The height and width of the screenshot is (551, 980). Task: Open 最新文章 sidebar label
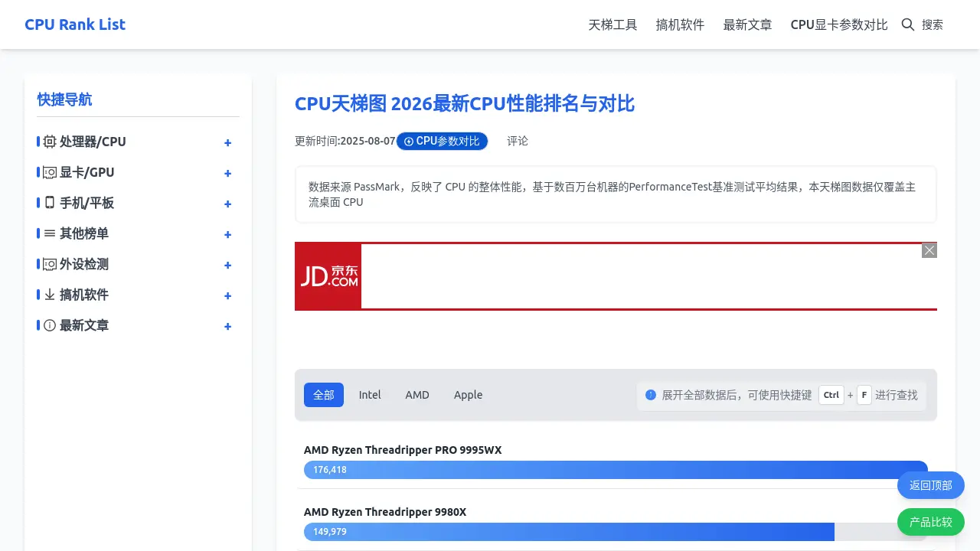[84, 325]
